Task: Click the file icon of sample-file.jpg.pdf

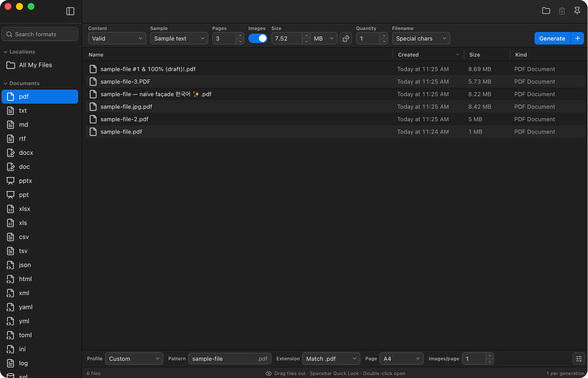Action: (x=93, y=107)
